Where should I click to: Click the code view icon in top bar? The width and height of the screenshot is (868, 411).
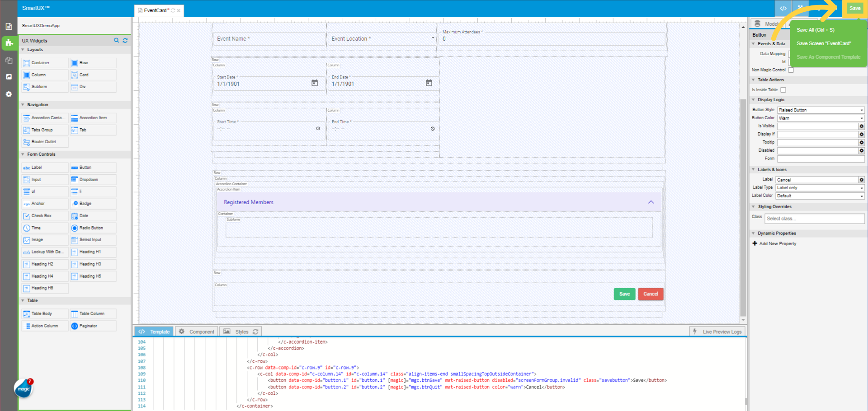pos(783,8)
